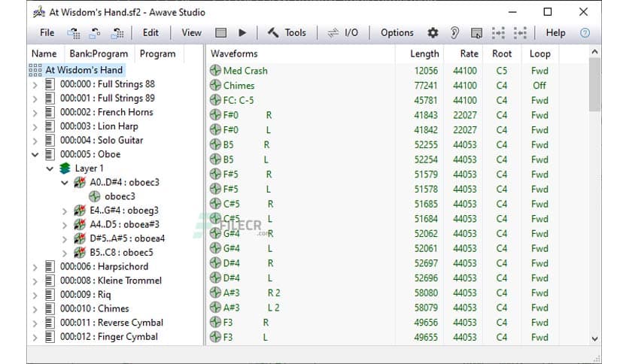Click the blue question mark help icon

coord(585,33)
